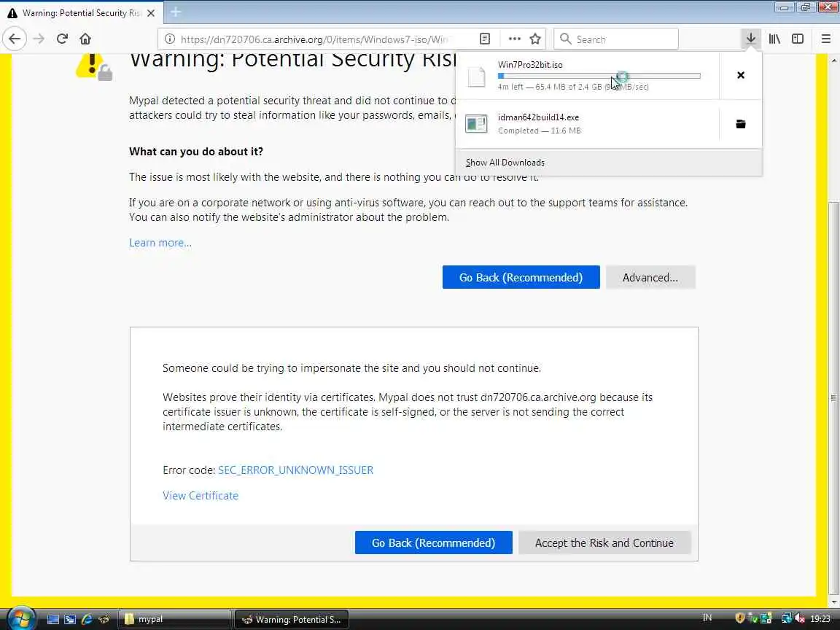This screenshot has height=630, width=840.
Task: Click bottom Go Back (Recommended) button
Action: click(x=433, y=542)
